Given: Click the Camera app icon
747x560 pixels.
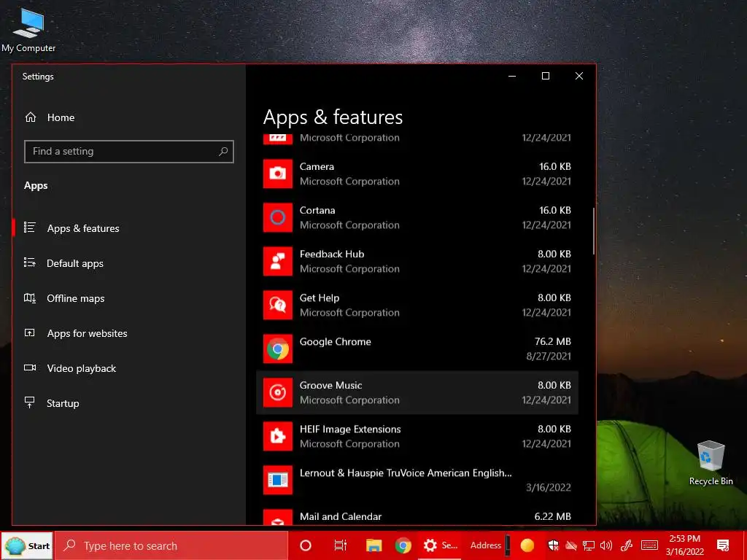Looking at the screenshot, I should [278, 174].
